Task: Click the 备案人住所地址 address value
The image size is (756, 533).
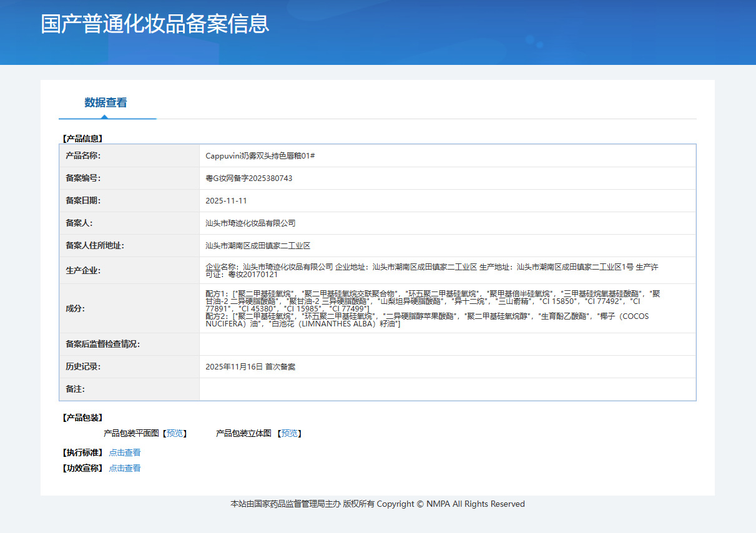Action: 258,246
